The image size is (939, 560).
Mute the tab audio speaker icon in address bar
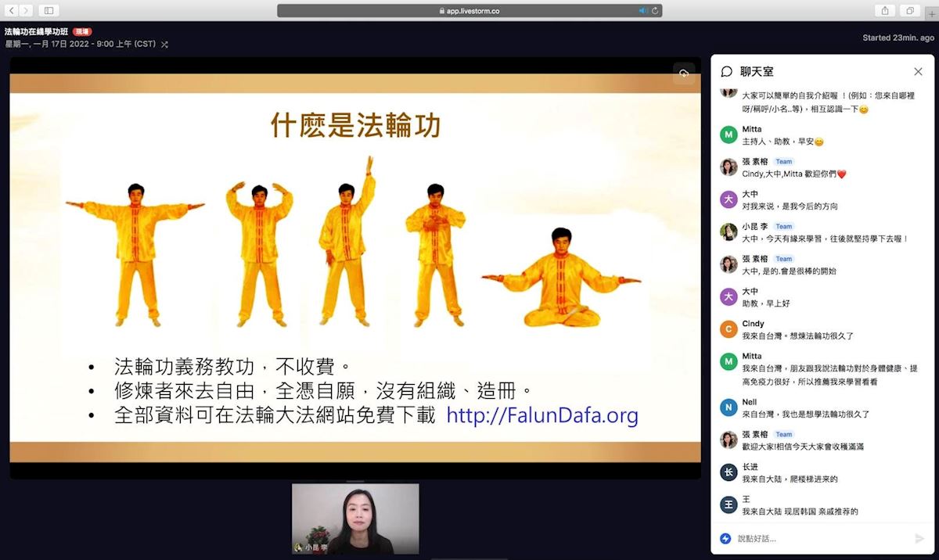(x=643, y=11)
